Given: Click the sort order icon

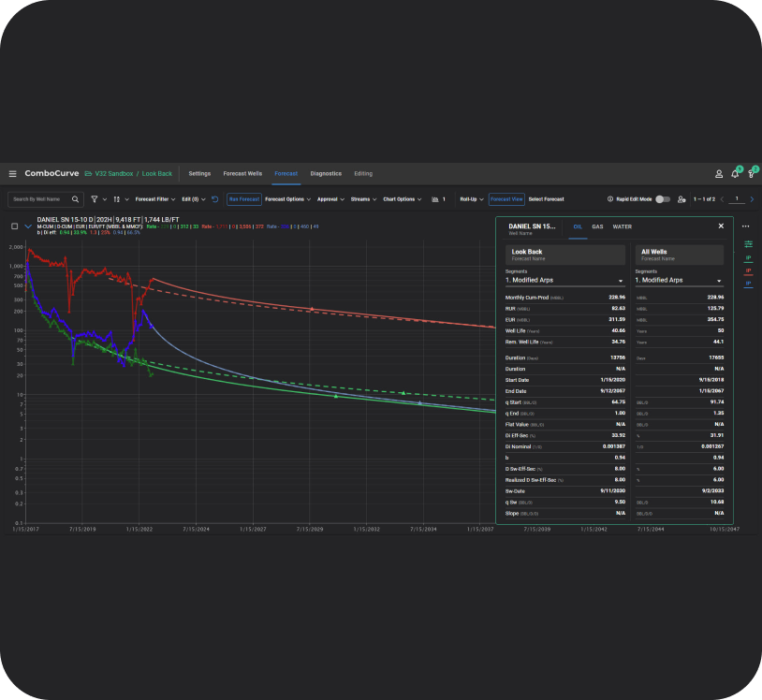Looking at the screenshot, I should pos(117,199).
